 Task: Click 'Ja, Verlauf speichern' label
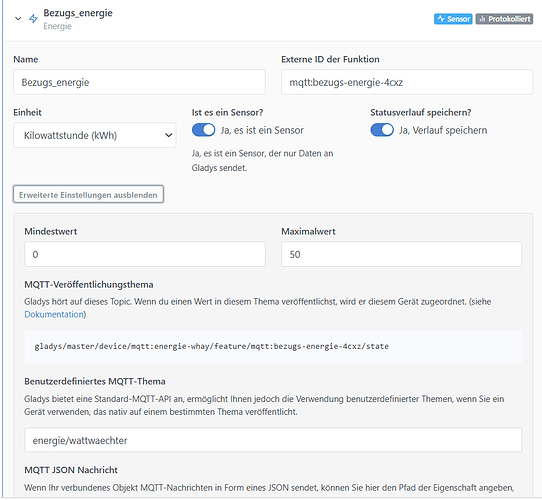point(443,130)
